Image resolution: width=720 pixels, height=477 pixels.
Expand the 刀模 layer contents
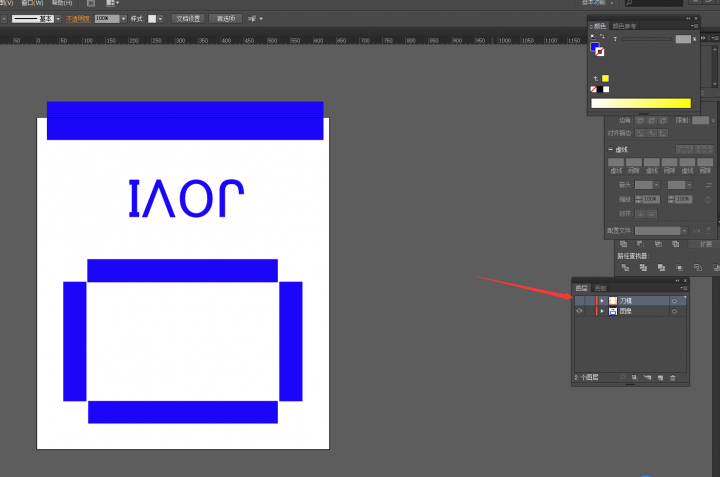[x=602, y=300]
